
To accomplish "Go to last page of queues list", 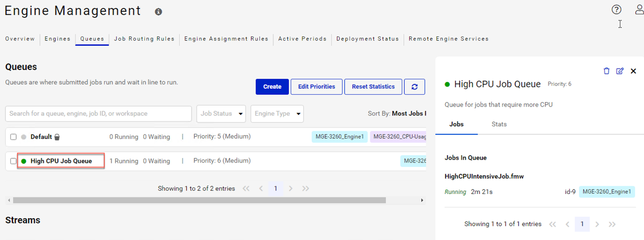I will pyautogui.click(x=305, y=189).
